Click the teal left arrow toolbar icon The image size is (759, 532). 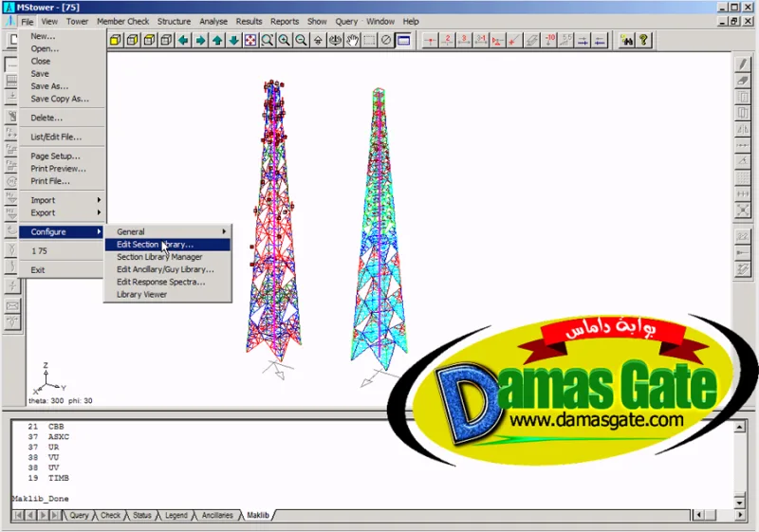(183, 40)
